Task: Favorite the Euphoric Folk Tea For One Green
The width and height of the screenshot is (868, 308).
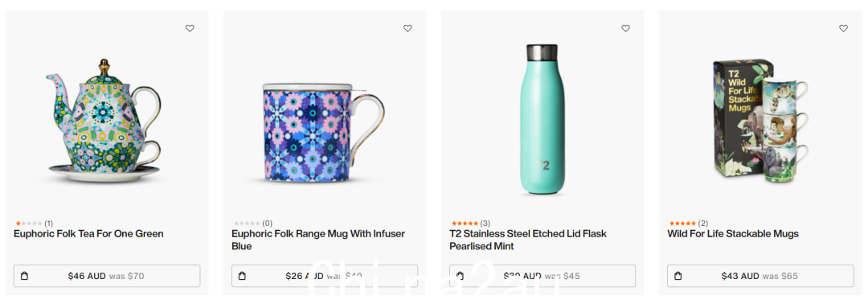Action: tap(190, 28)
